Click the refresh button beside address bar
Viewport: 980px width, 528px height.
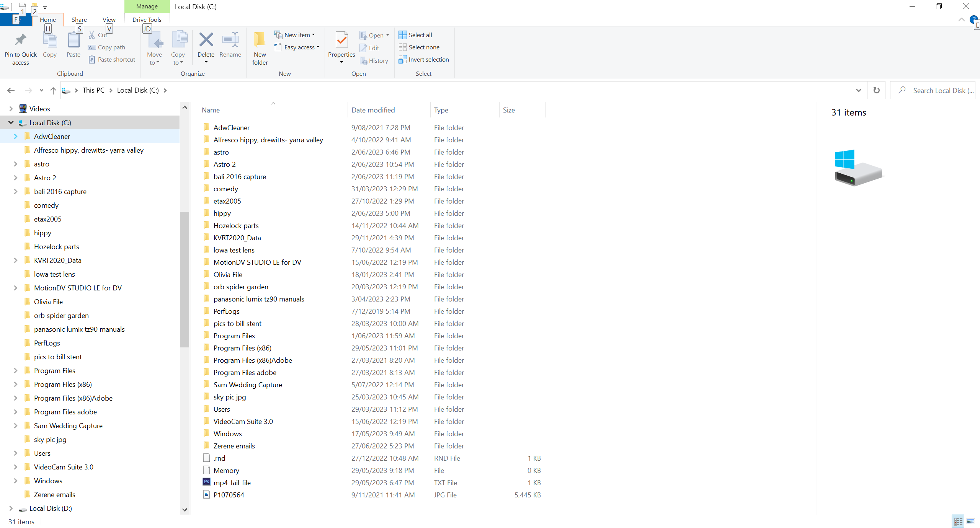tap(876, 90)
